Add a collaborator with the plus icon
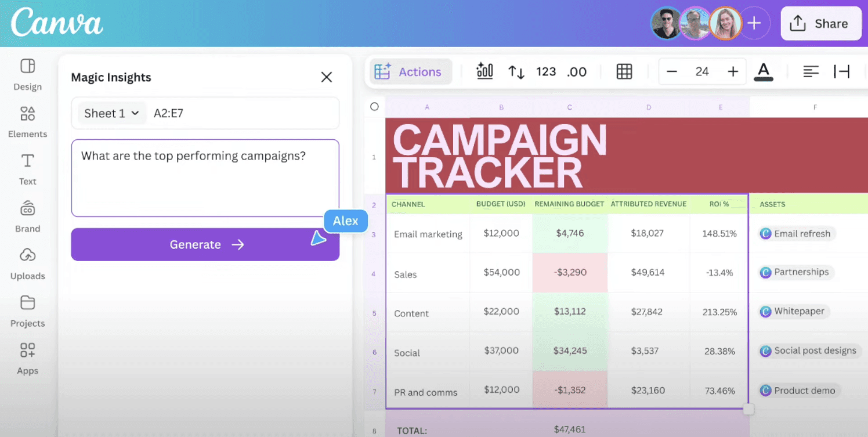 coord(754,23)
